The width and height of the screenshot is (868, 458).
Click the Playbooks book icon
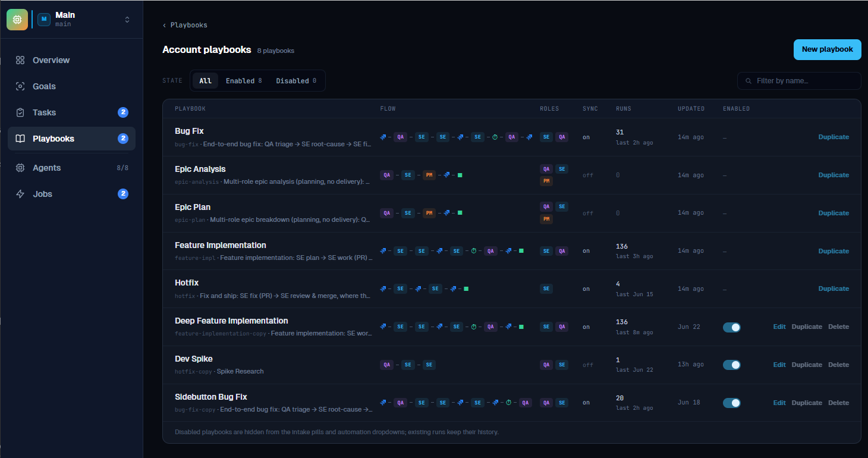click(20, 139)
